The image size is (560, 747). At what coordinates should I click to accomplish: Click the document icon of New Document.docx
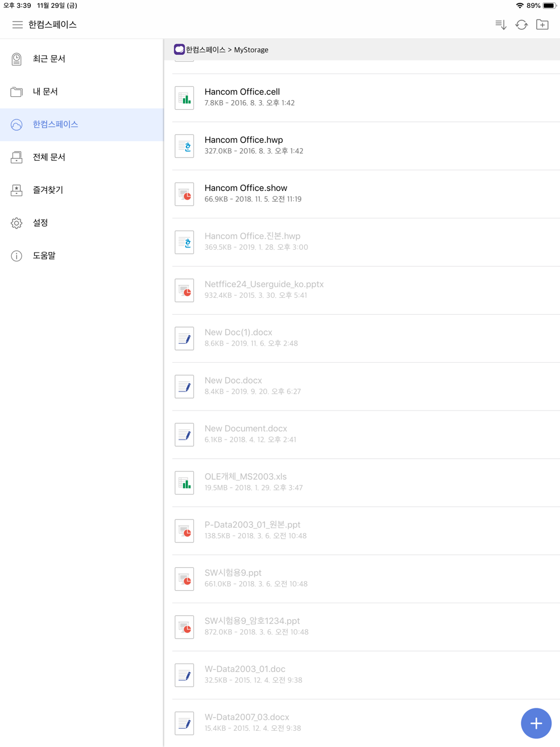(x=184, y=435)
